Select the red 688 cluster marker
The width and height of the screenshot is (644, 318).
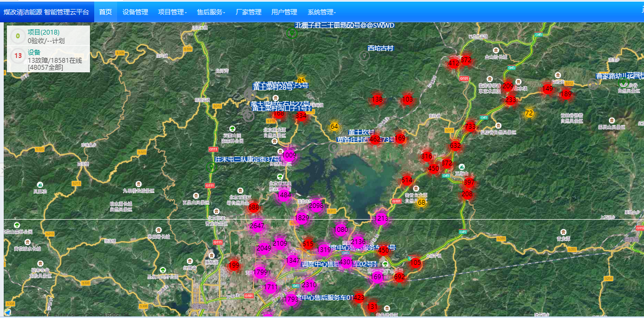point(253,207)
